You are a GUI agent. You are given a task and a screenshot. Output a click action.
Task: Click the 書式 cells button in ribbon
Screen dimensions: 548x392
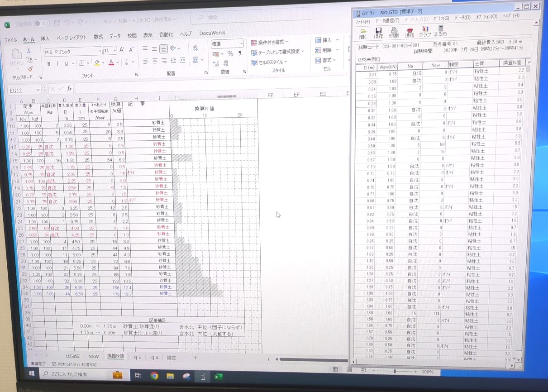pos(326,60)
